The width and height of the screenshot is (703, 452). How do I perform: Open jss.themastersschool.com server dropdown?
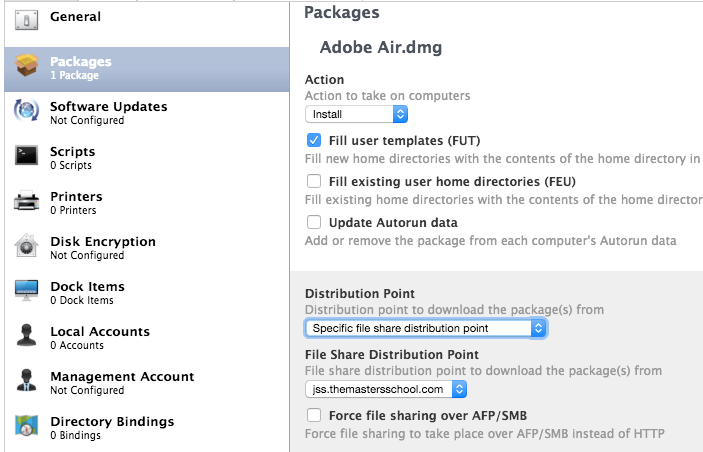coord(386,389)
